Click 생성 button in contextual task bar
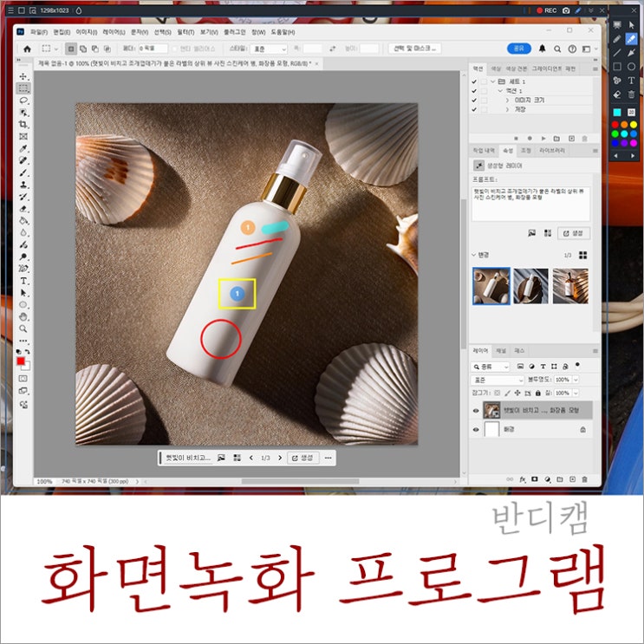Viewport: 644px width, 644px height. (x=302, y=458)
